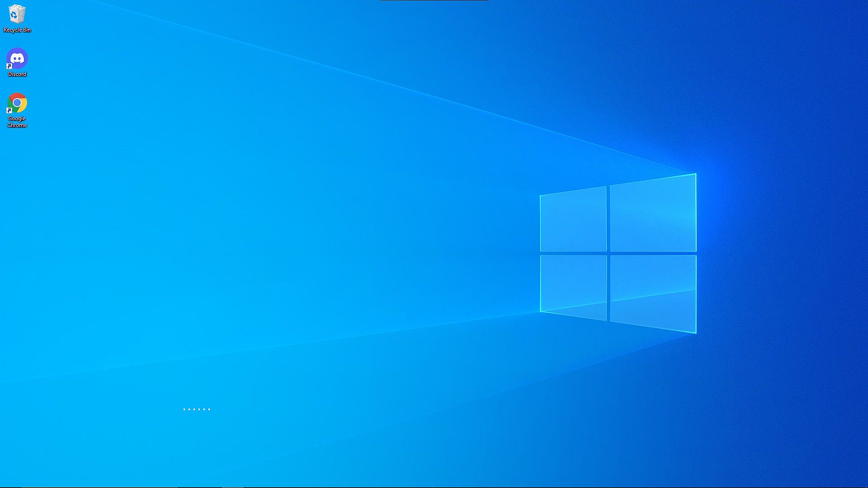Click the dark bar at top screen edge
Screen dimensions: 868x488
pyautogui.click(x=434, y=0)
